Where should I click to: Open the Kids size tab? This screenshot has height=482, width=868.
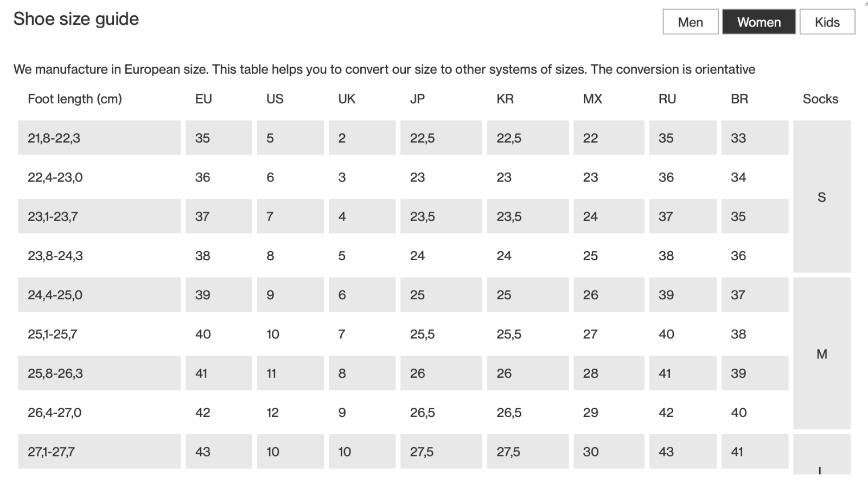click(827, 22)
